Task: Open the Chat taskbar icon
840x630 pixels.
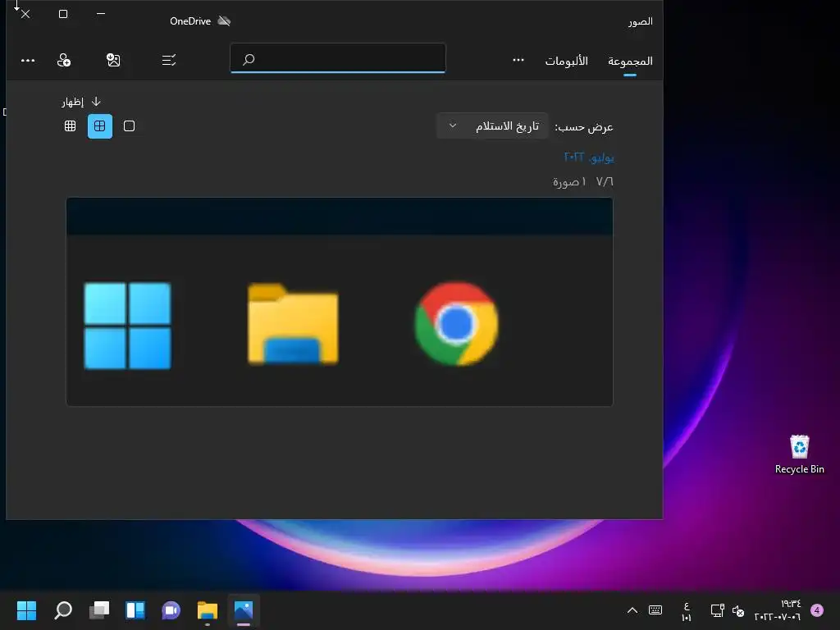Action: click(171, 610)
